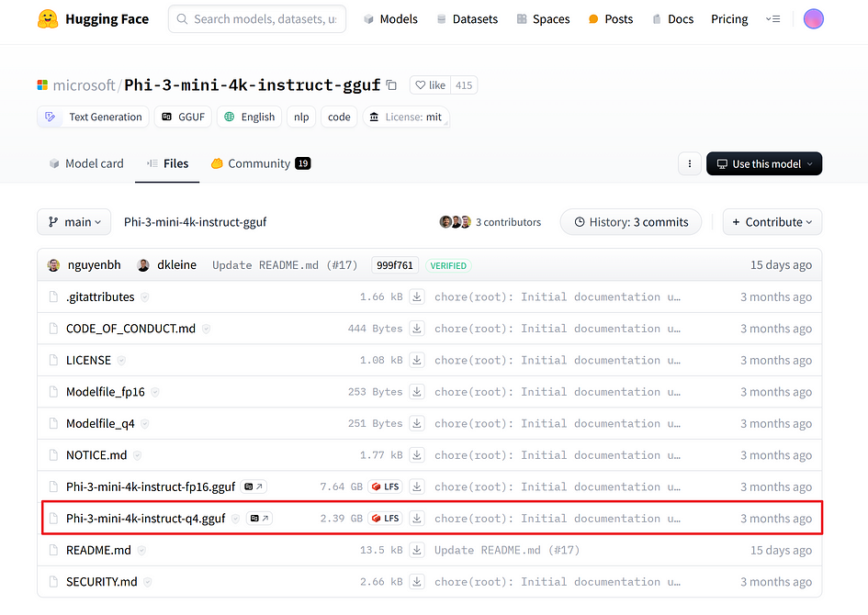
Task: Click the 415 likes count
Action: click(464, 85)
